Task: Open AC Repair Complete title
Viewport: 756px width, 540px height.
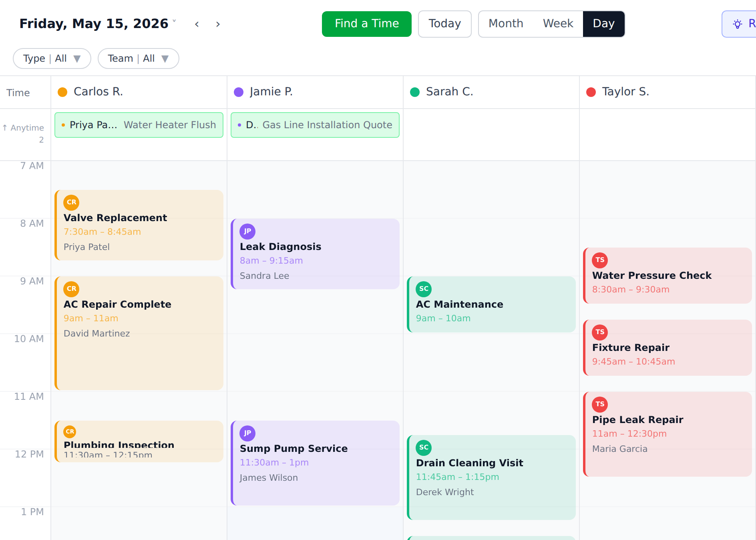Action: 117,304
